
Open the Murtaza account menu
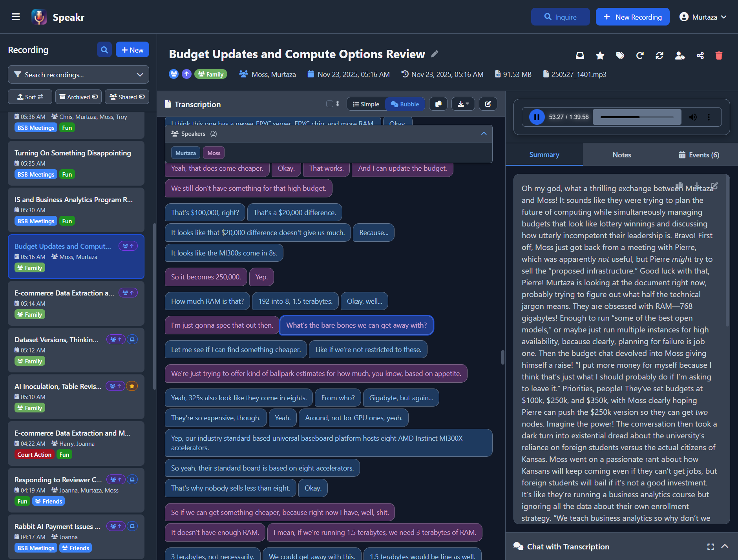(703, 16)
